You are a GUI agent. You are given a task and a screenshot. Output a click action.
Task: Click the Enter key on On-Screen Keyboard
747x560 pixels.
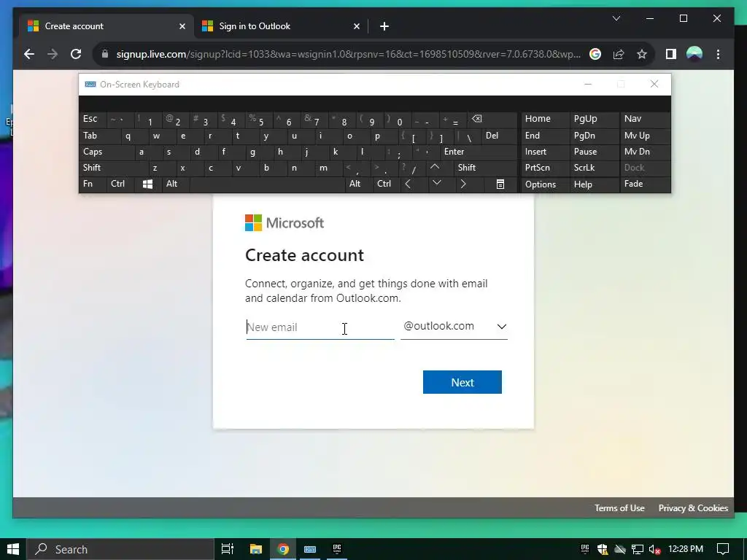479,152
